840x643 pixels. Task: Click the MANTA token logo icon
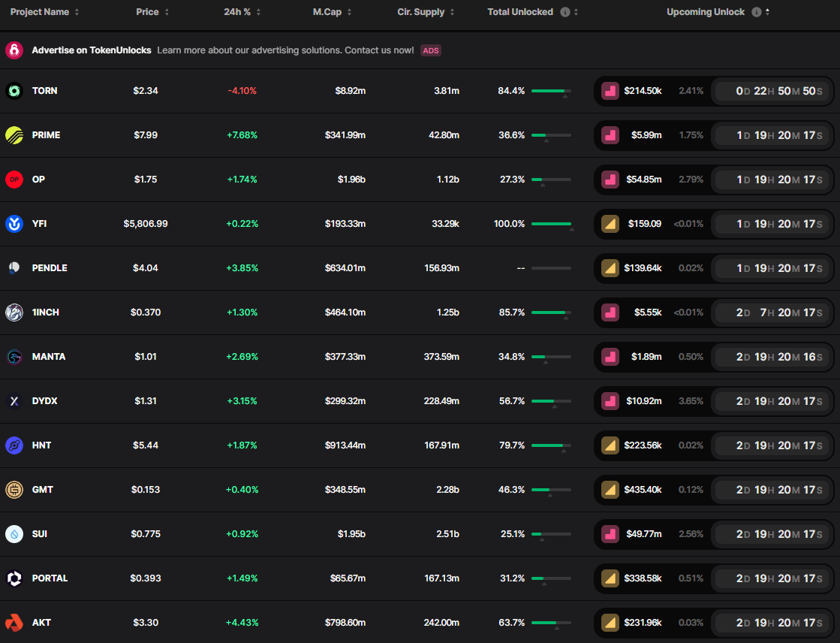pos(14,357)
